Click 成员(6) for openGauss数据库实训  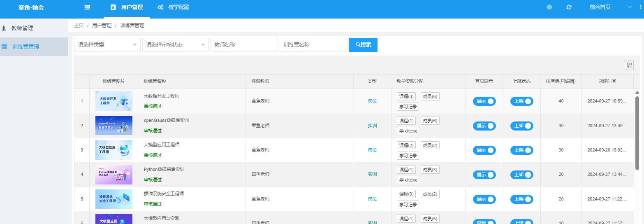430,121
